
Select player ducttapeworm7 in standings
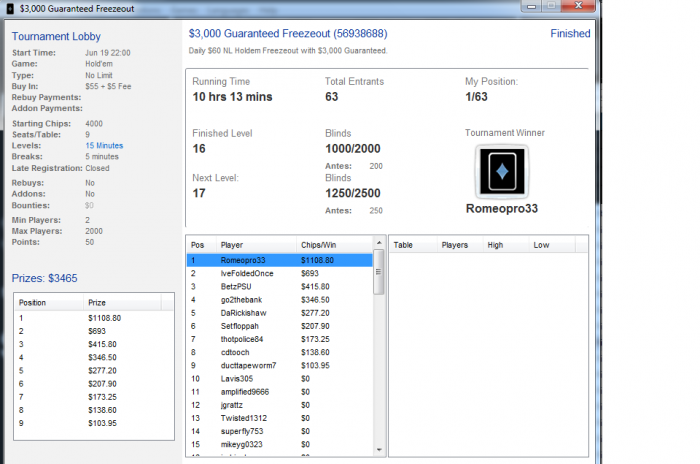(279, 365)
